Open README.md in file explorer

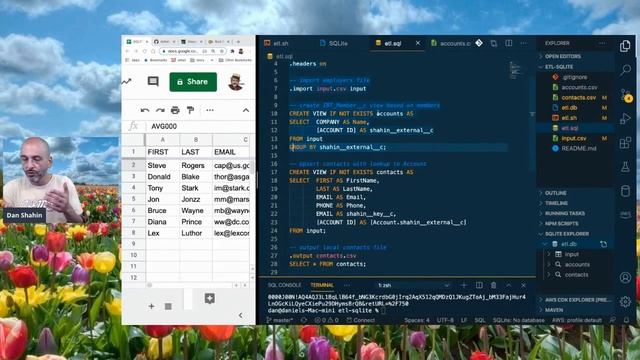tap(578, 148)
